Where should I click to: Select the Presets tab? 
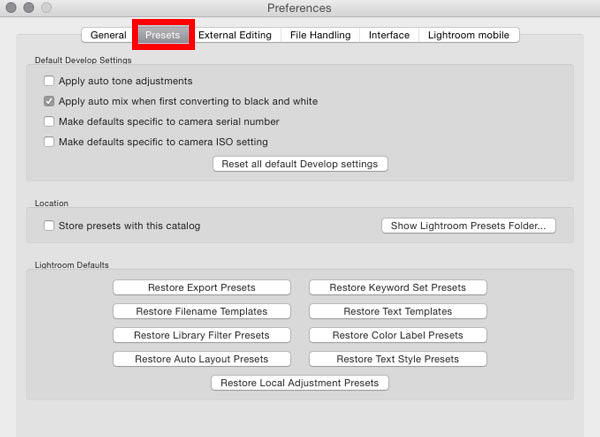[x=163, y=35]
